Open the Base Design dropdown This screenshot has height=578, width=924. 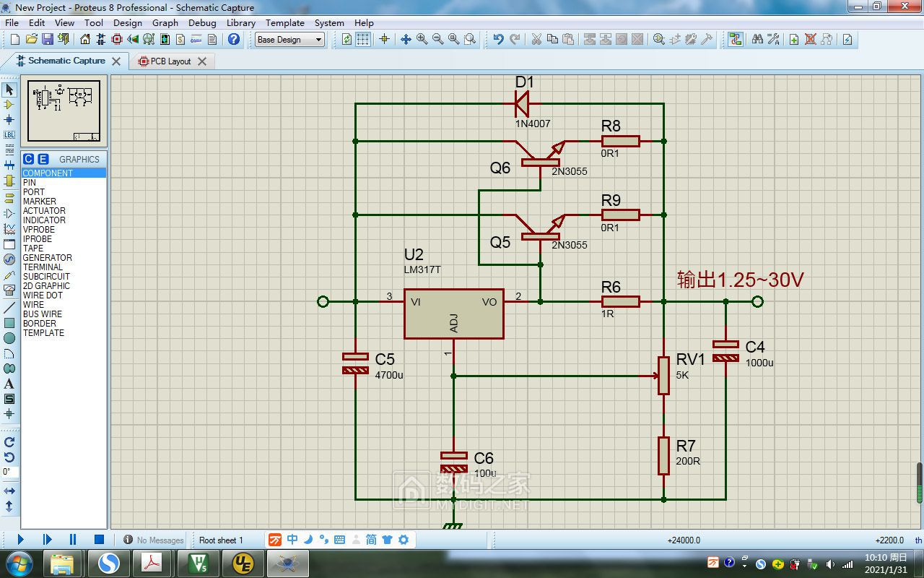coord(289,40)
